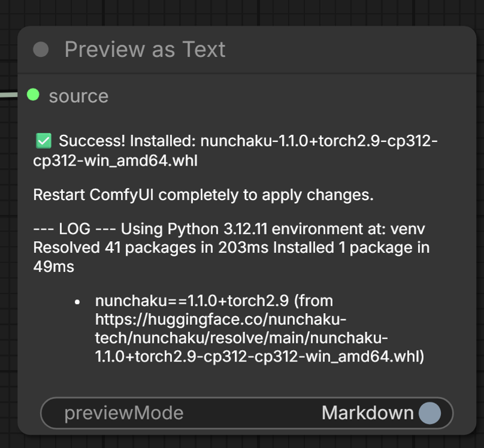Click the incoming wire left of source
Screen dimensions: 484x448
point(9,95)
